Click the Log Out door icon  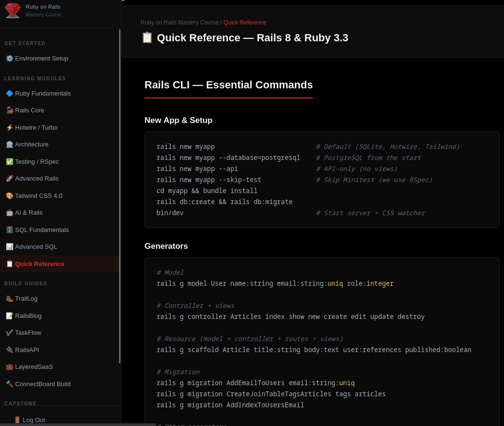[x=17, y=420]
